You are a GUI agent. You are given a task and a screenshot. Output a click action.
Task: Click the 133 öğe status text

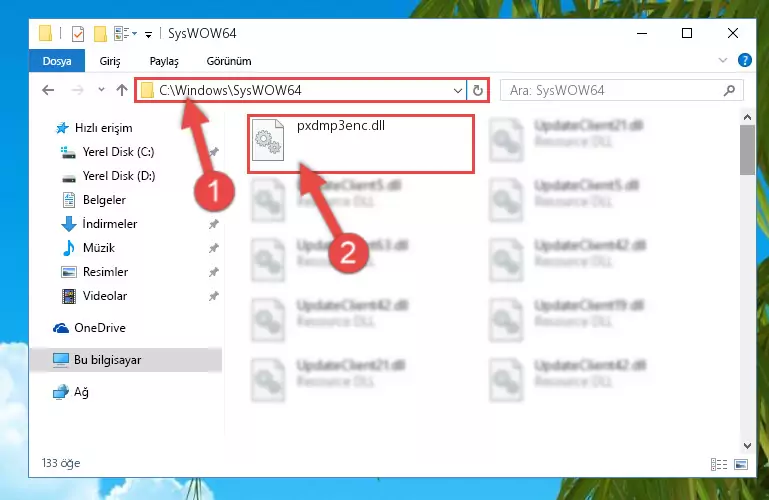[61, 463]
